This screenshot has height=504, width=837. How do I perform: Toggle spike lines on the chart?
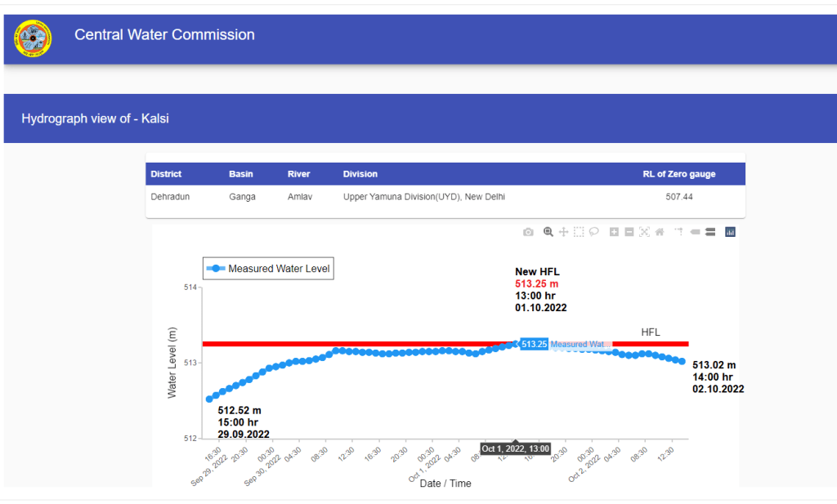(x=678, y=232)
